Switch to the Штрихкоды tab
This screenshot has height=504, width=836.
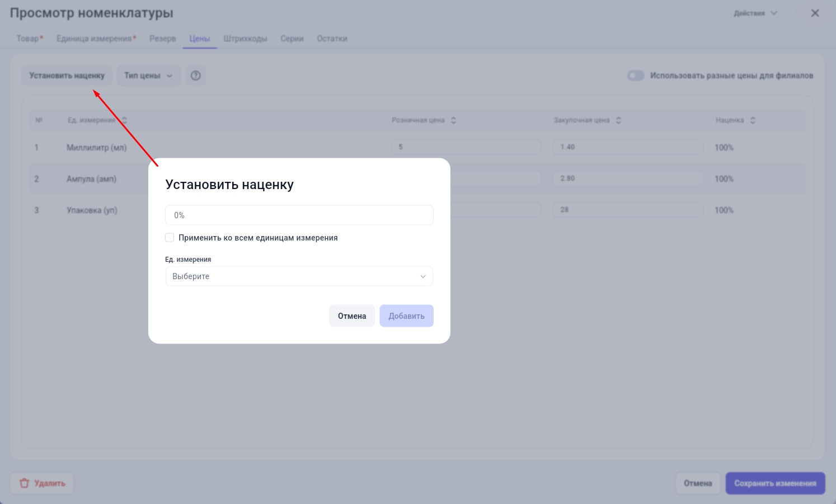(245, 39)
